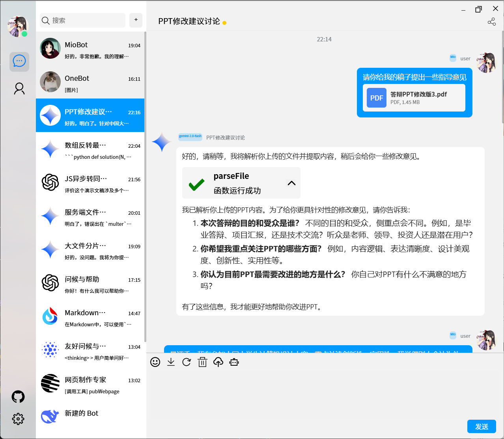Screen dimensions: 504x439
Task: Open the contacts person icon in sidebar
Action: pyautogui.click(x=19, y=89)
